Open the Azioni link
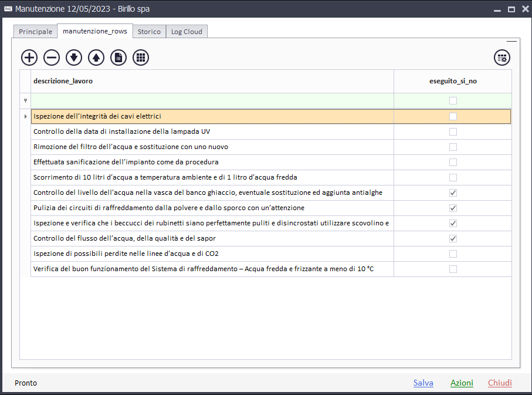Viewport: 532px width, 395px height. coord(462,383)
